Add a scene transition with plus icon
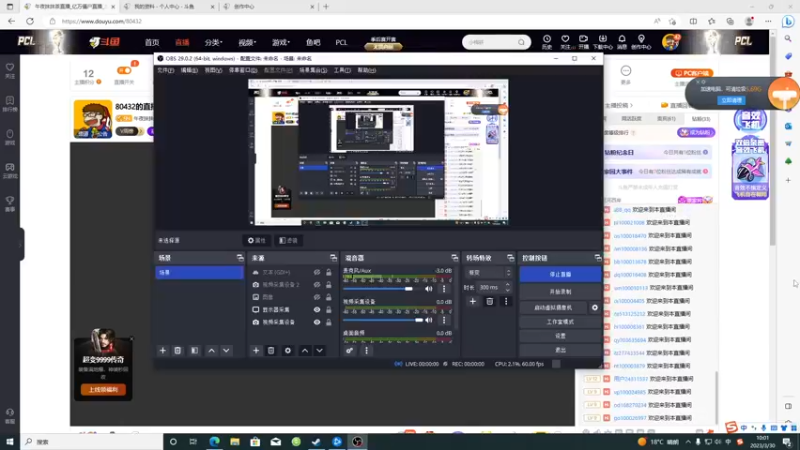The height and width of the screenshot is (450, 800). pyautogui.click(x=472, y=302)
